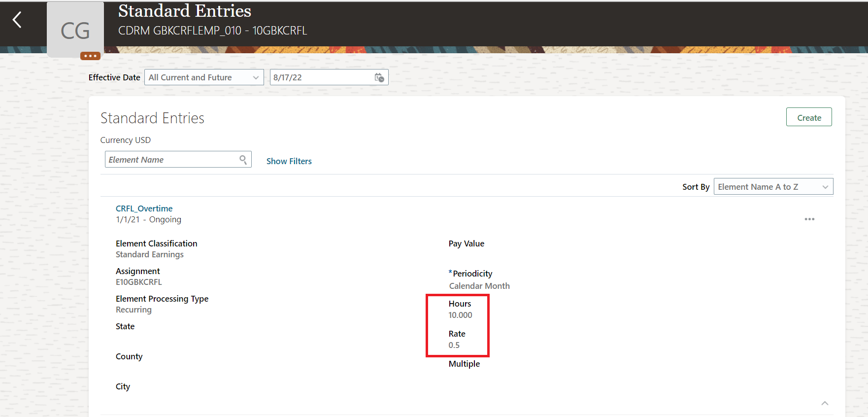Click the Pay Value label
The height and width of the screenshot is (417, 868).
pyautogui.click(x=467, y=243)
